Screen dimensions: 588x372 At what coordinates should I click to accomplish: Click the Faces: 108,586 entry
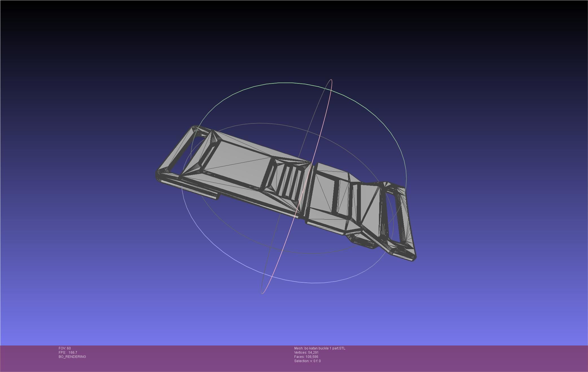pyautogui.click(x=306, y=357)
